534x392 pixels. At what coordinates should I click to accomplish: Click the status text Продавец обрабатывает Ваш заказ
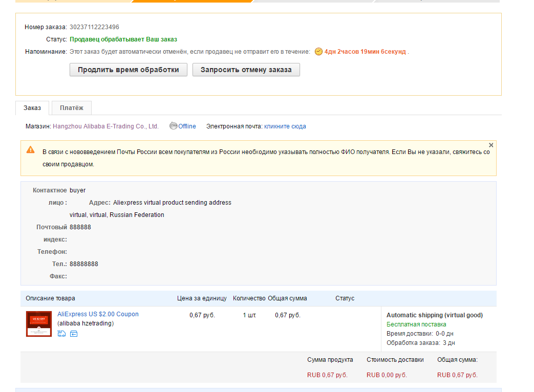123,39
